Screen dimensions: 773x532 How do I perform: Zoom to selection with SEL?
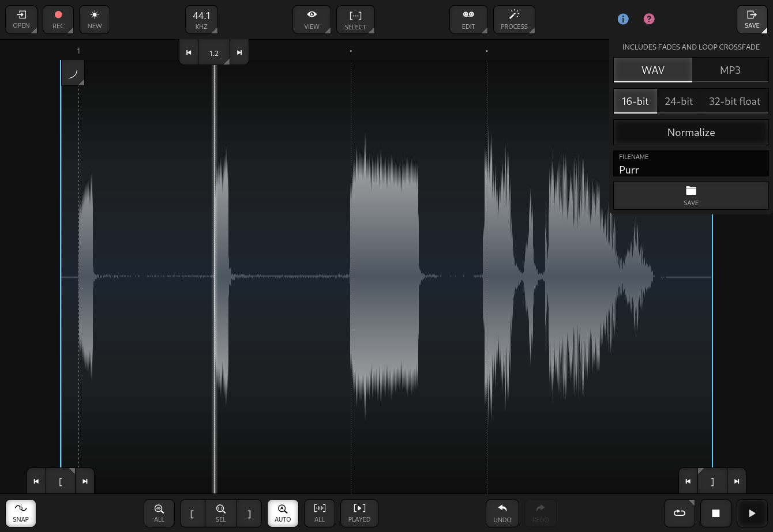click(221, 513)
